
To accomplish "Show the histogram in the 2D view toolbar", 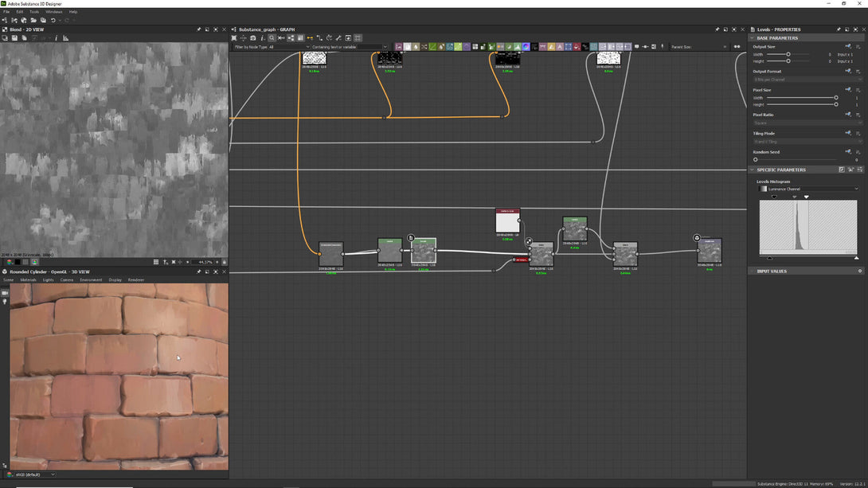I will 66,38.
